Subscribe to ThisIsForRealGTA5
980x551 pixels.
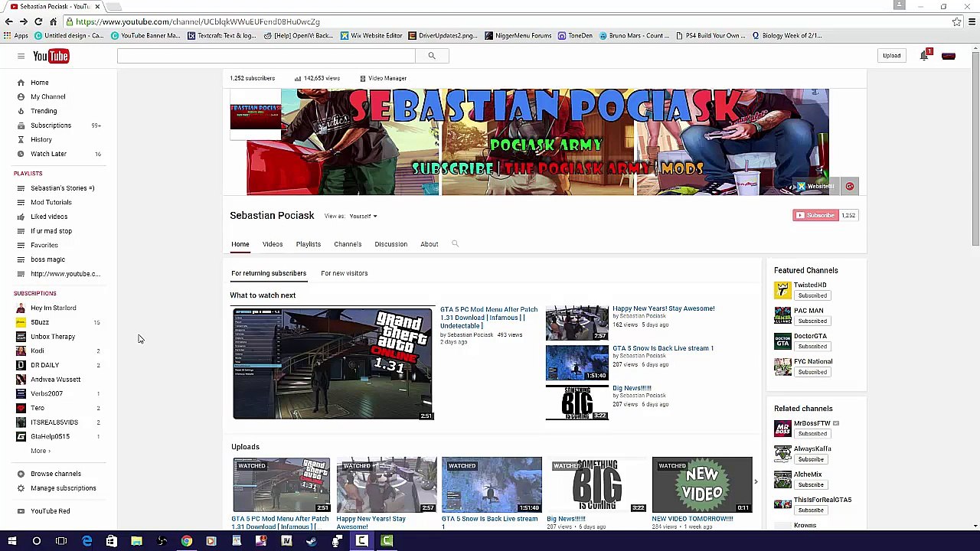pyautogui.click(x=810, y=510)
